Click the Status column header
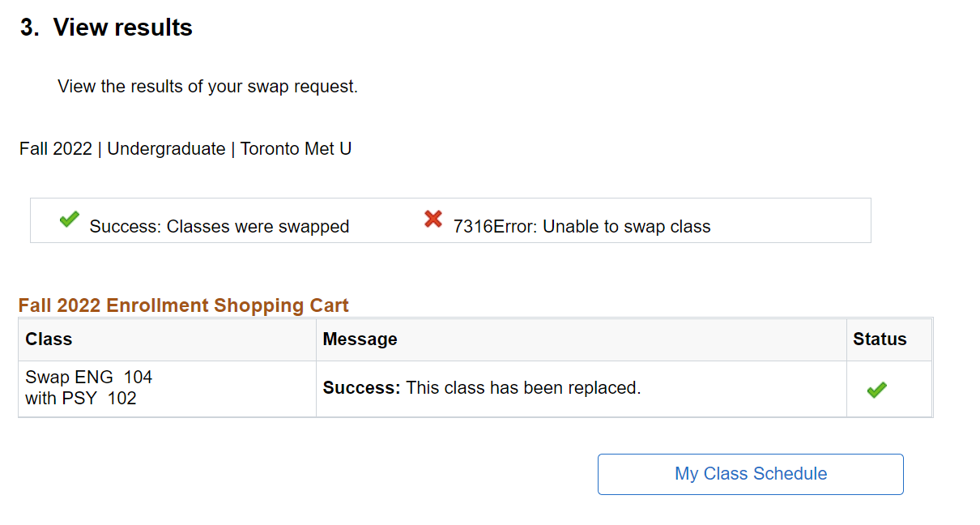Image resolution: width=980 pixels, height=525 pixels. pyautogui.click(x=880, y=339)
